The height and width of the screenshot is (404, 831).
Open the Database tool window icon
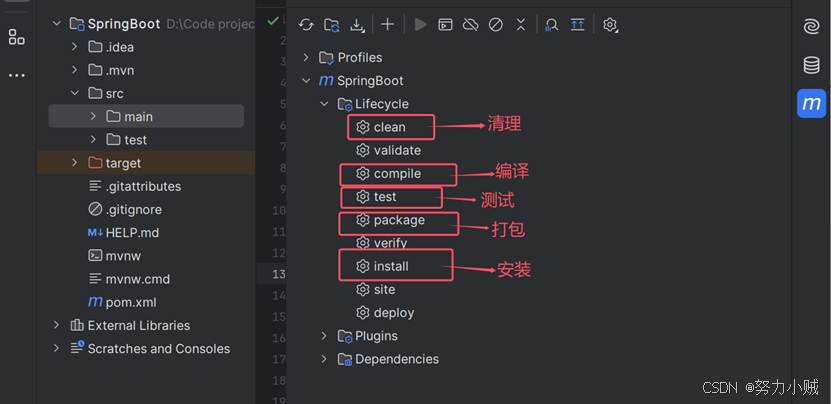pos(811,65)
